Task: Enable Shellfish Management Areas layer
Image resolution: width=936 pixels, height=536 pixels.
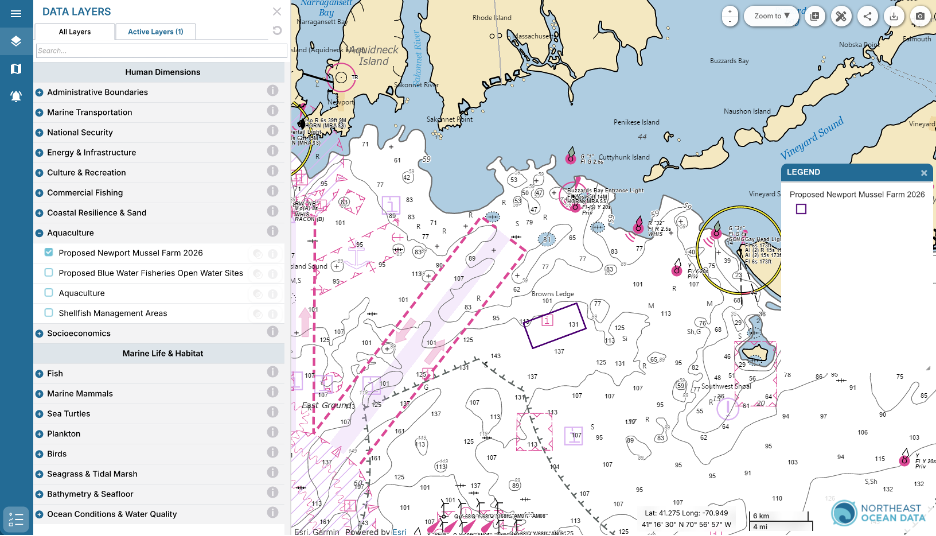Action: click(49, 313)
